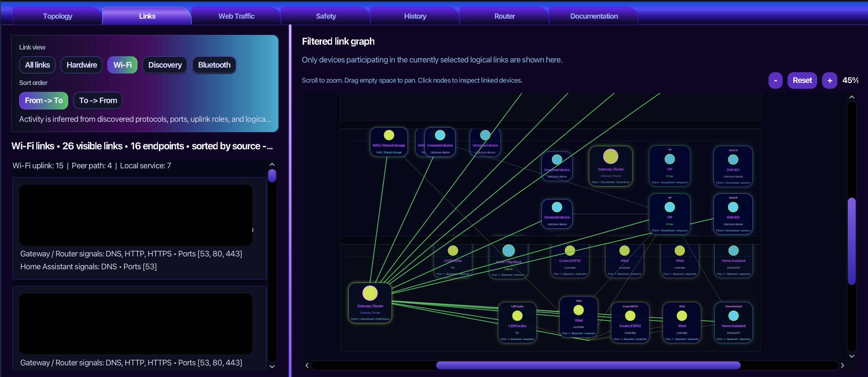The height and width of the screenshot is (377, 868).
Task: Select the lower Dell AOI node
Action: point(733,214)
